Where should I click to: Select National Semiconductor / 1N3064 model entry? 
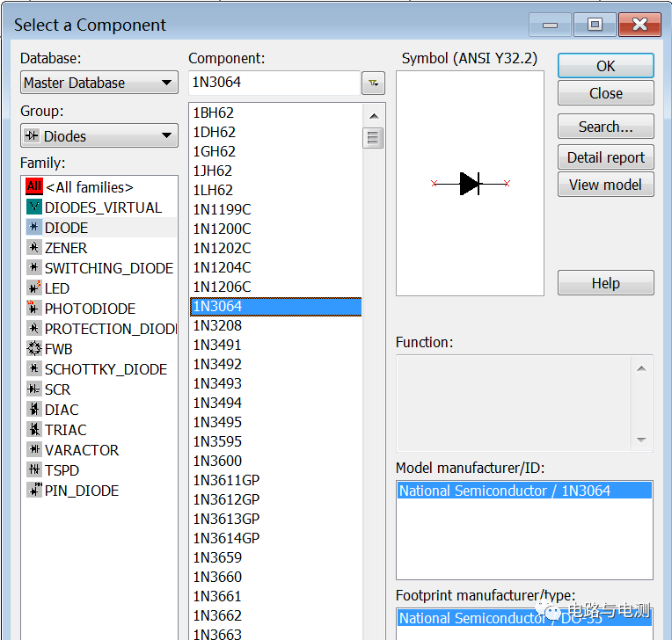[524, 491]
